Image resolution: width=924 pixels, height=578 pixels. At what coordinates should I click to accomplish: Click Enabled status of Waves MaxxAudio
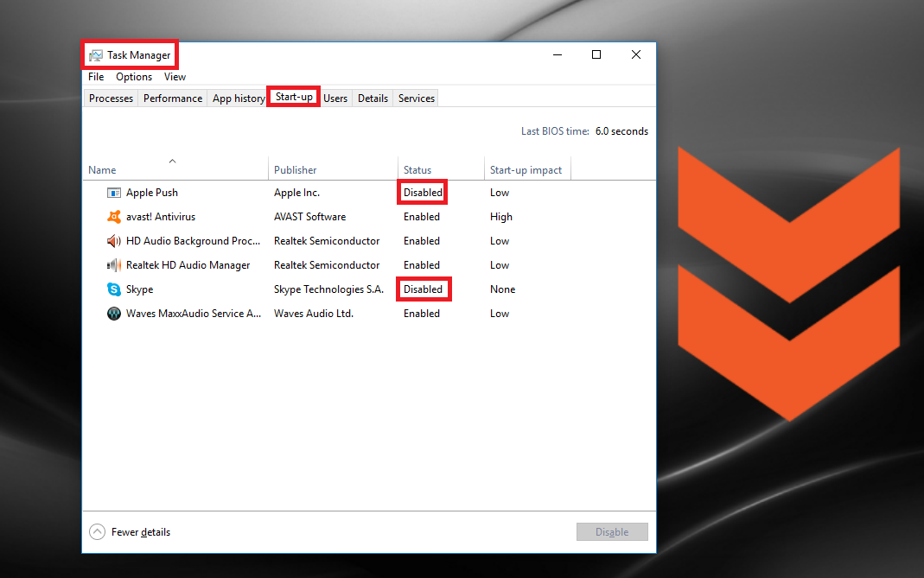coord(421,314)
